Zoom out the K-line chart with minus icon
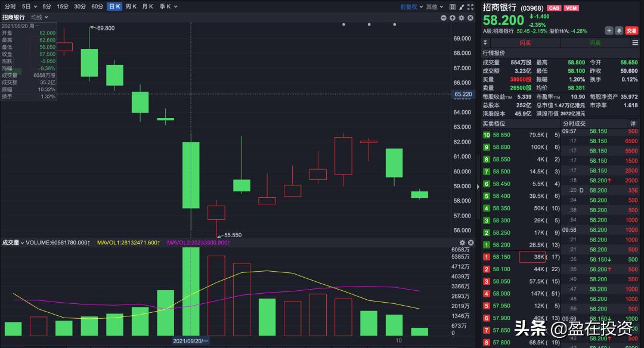 click(x=444, y=18)
